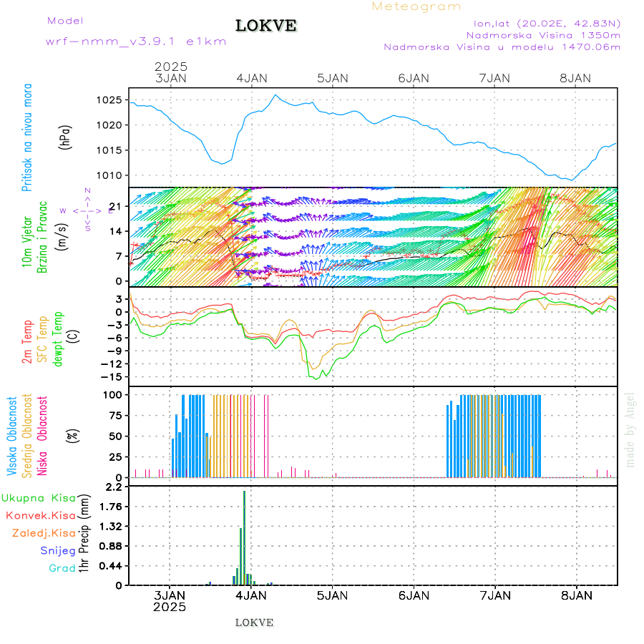Image resolution: width=644 pixels, height=644 pixels.
Task: Click the '21' wind speed axis value
Action: (x=116, y=206)
